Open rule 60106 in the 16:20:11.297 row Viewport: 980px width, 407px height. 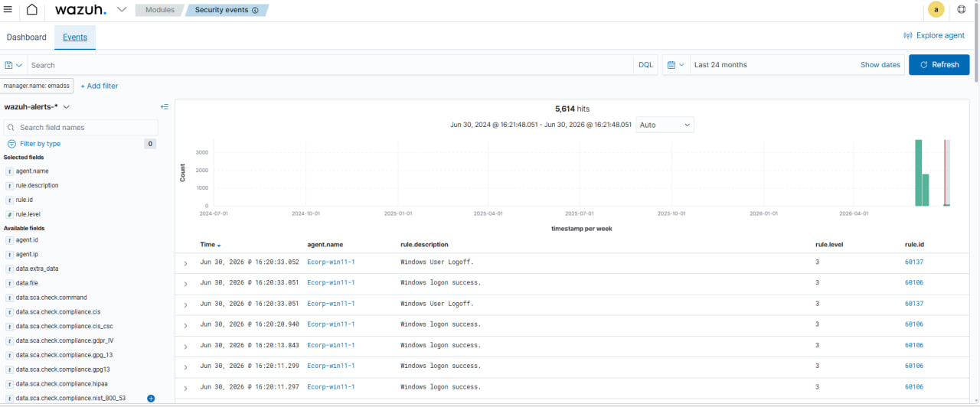(914, 387)
